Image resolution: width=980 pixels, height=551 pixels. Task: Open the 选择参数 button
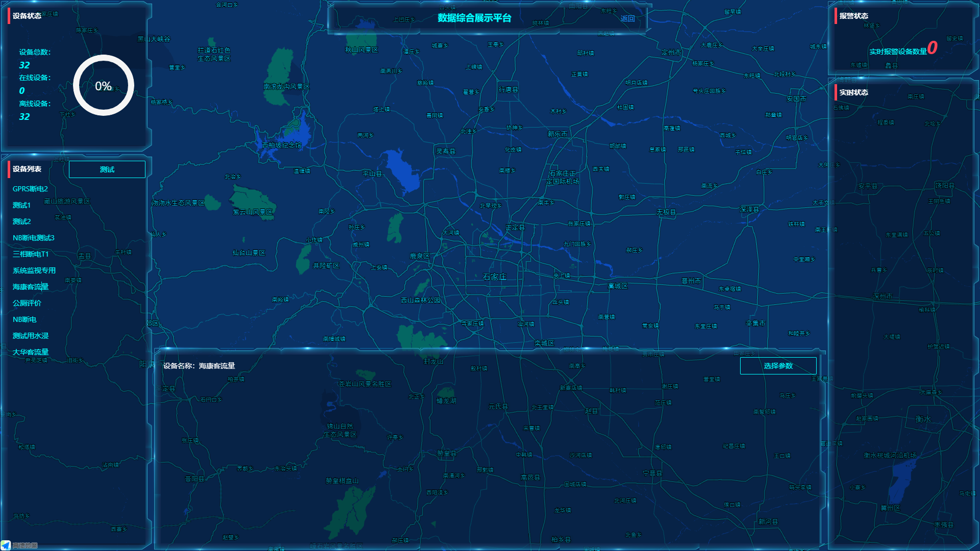pos(778,366)
